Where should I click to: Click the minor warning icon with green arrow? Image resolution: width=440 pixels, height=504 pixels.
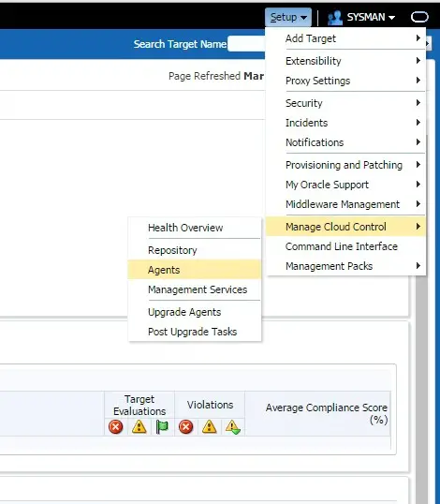pyautogui.click(x=233, y=427)
